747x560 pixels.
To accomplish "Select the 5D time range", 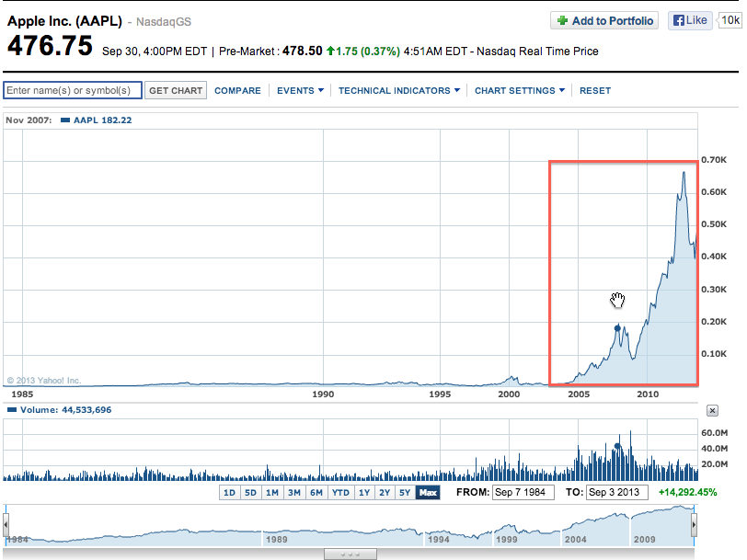I will pyautogui.click(x=250, y=493).
